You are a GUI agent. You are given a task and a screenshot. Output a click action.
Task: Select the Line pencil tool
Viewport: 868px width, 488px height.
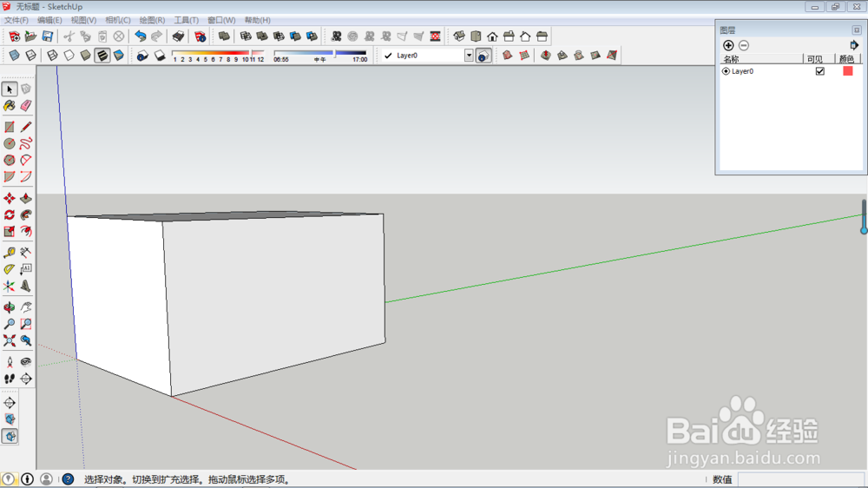pyautogui.click(x=25, y=127)
